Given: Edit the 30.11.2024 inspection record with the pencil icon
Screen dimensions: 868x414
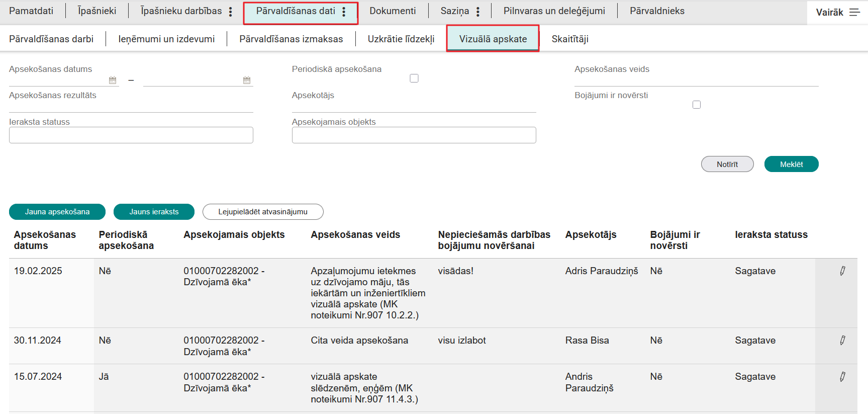Looking at the screenshot, I should [842, 341].
